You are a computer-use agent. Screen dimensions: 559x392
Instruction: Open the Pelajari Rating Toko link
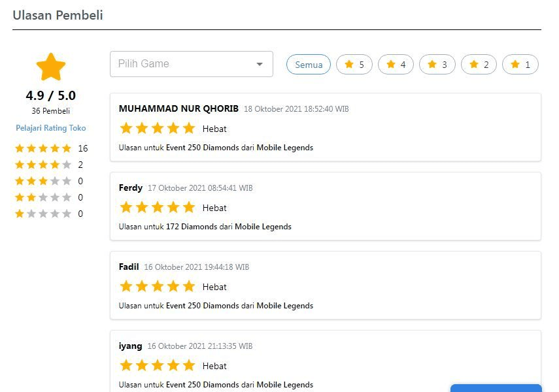click(51, 128)
